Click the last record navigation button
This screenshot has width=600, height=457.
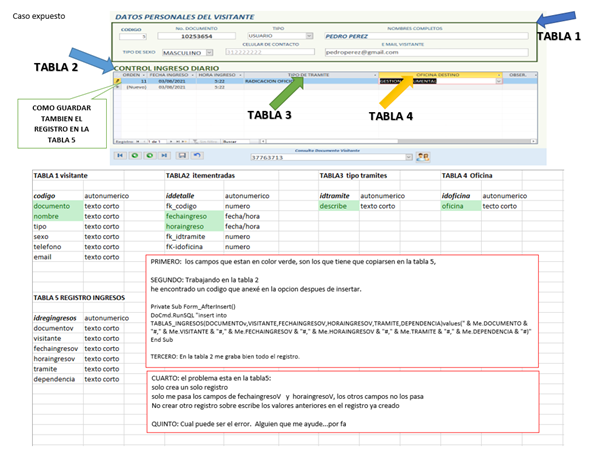[x=163, y=156]
